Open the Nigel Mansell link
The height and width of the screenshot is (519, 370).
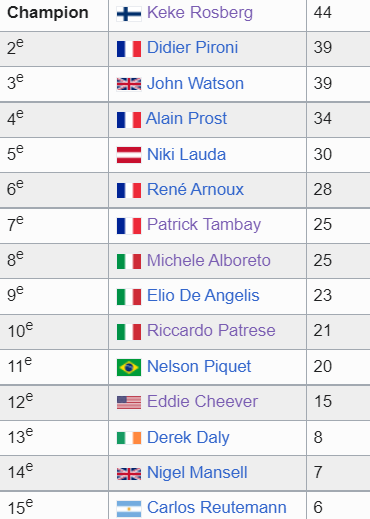coord(197,473)
